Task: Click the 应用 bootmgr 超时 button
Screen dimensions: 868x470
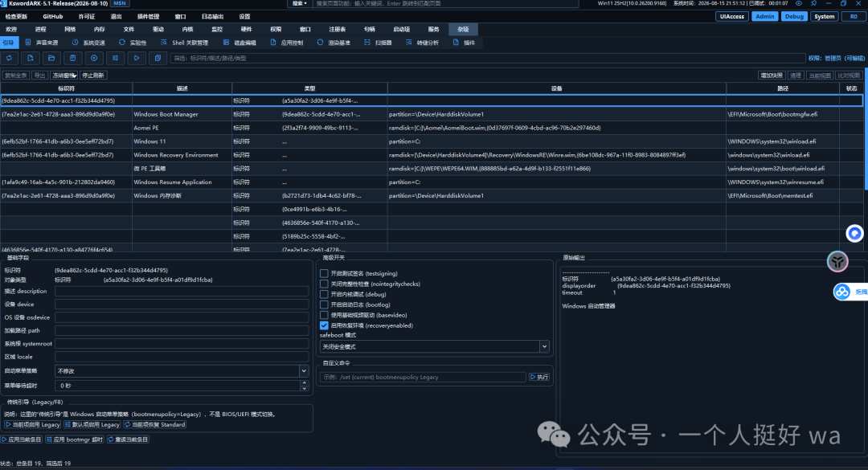Action: 75,439
